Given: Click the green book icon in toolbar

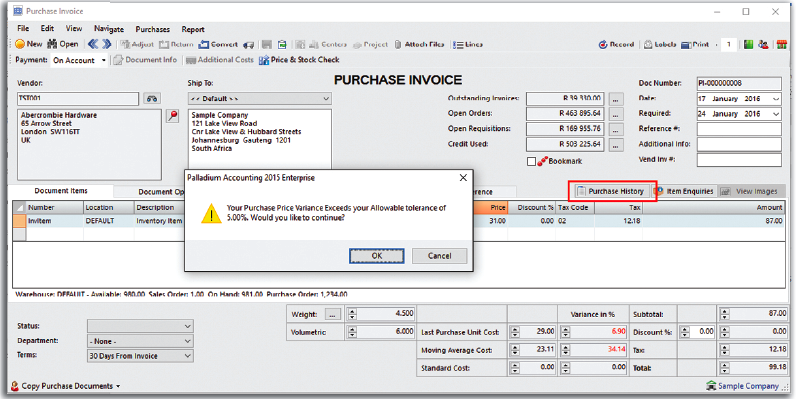Looking at the screenshot, I should pyautogui.click(x=748, y=45).
